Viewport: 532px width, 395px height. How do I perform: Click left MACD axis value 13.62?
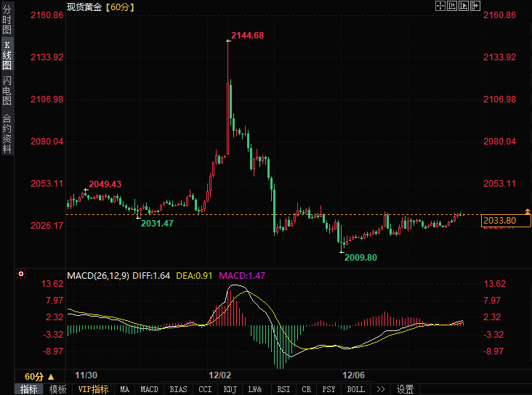(x=52, y=284)
